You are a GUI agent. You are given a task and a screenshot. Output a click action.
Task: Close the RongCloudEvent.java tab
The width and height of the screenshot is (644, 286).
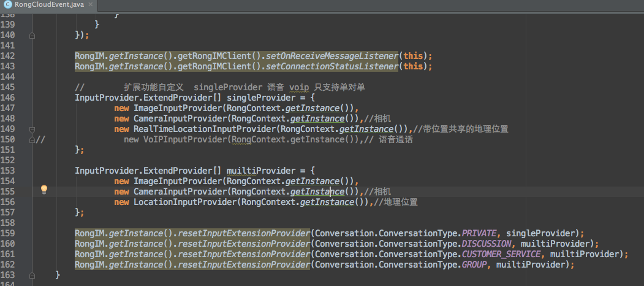pyautogui.click(x=91, y=5)
